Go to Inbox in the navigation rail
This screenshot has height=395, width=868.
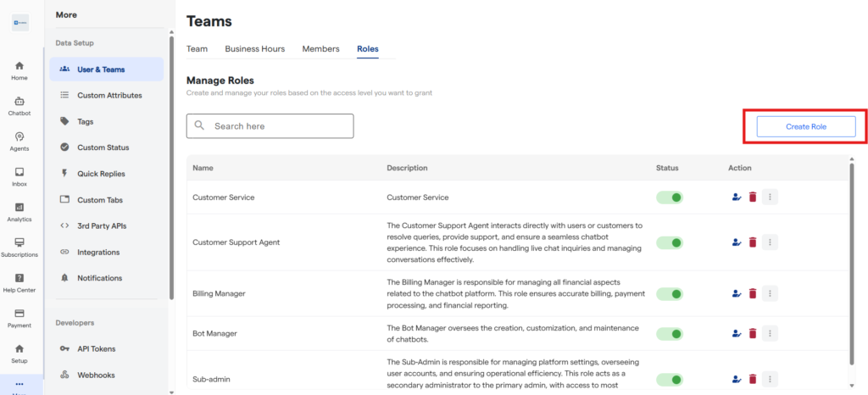(19, 176)
